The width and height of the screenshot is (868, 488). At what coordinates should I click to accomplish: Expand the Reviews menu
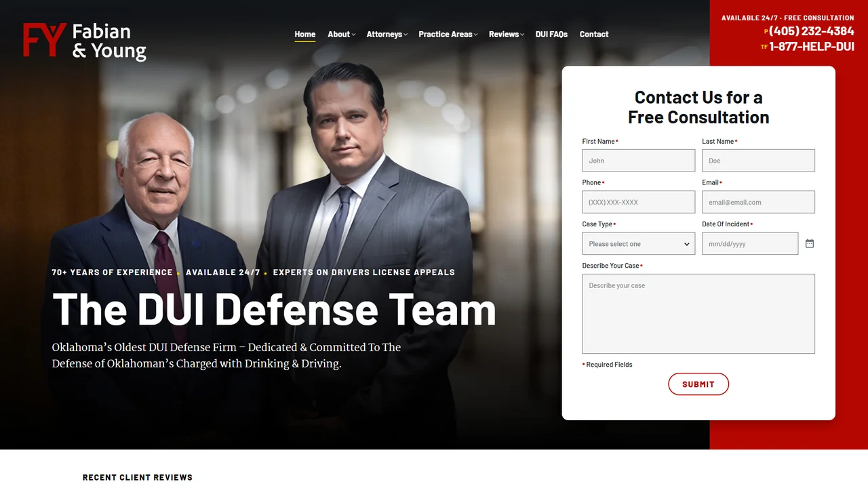click(506, 34)
